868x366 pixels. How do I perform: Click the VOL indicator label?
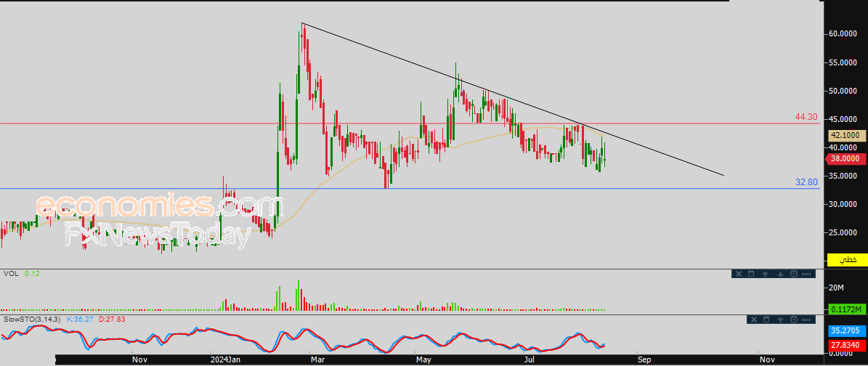click(11, 274)
